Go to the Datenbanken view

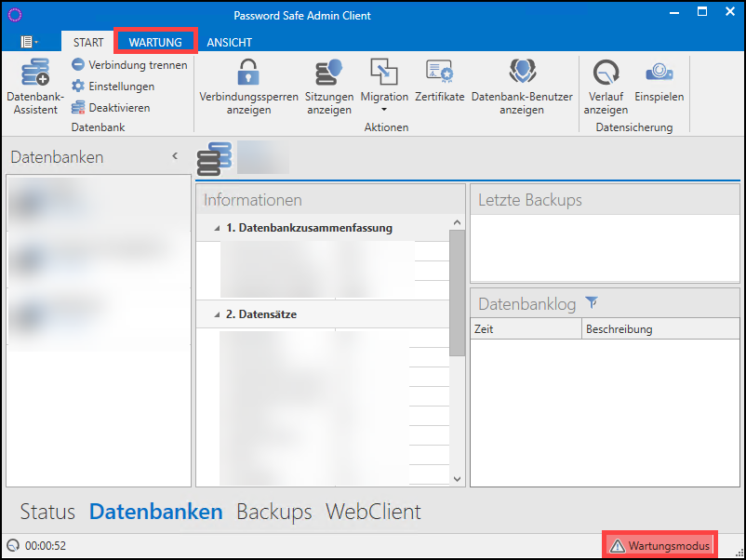155,512
